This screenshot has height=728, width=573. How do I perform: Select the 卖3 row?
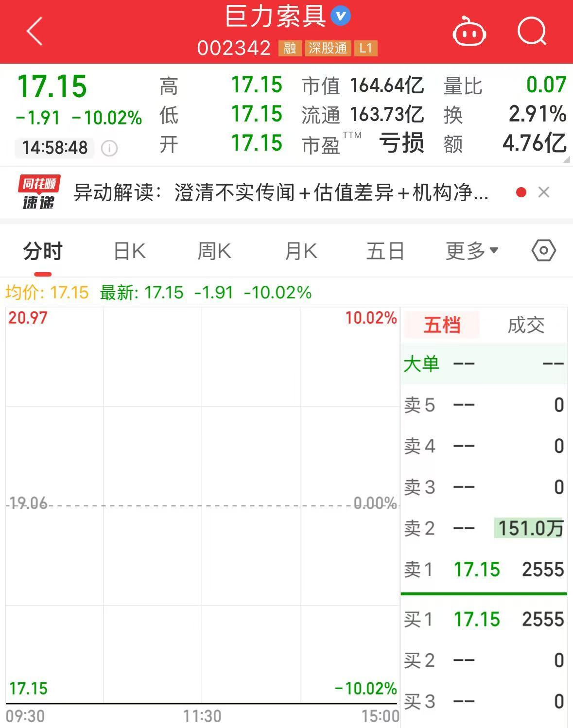pyautogui.click(x=484, y=487)
